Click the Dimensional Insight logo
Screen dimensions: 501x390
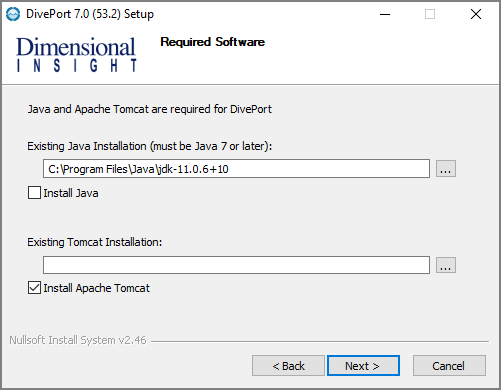[x=76, y=55]
